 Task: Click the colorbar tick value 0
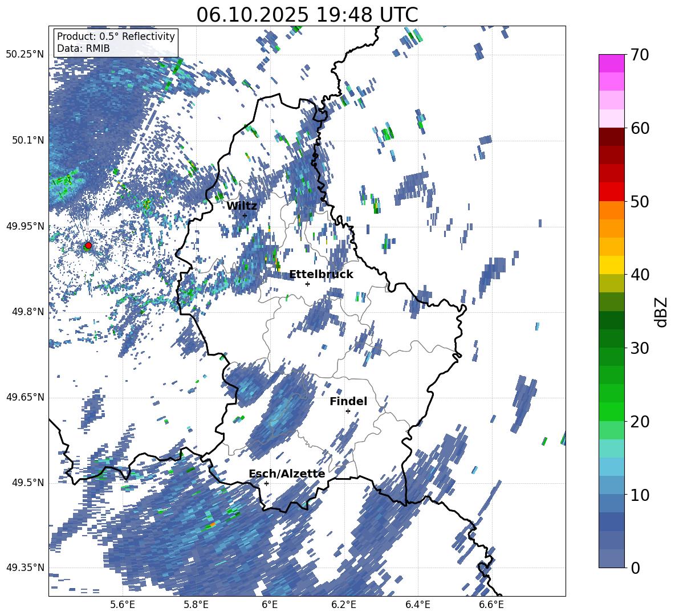[636, 568]
